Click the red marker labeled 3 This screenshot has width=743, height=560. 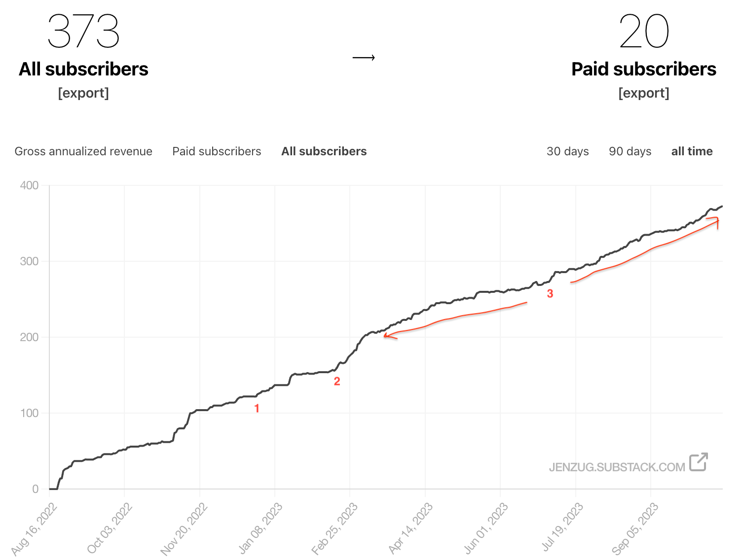[x=550, y=294]
